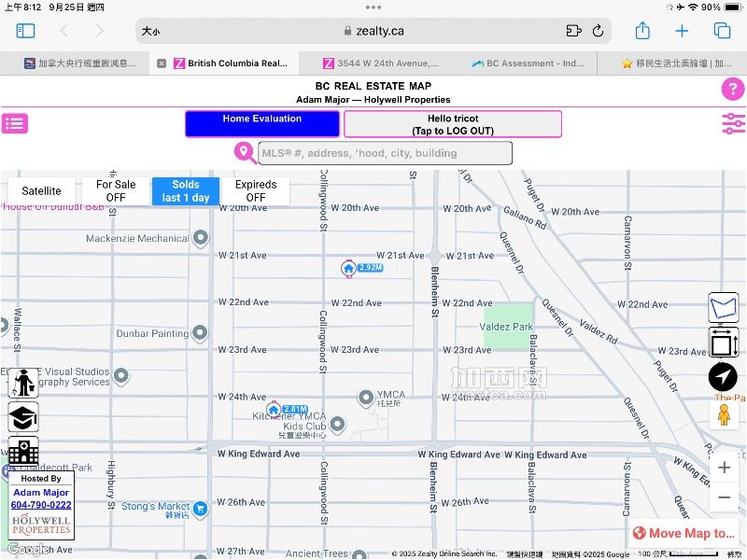Click BC REAL ESTATE MAP title
747x560 pixels.
(373, 86)
